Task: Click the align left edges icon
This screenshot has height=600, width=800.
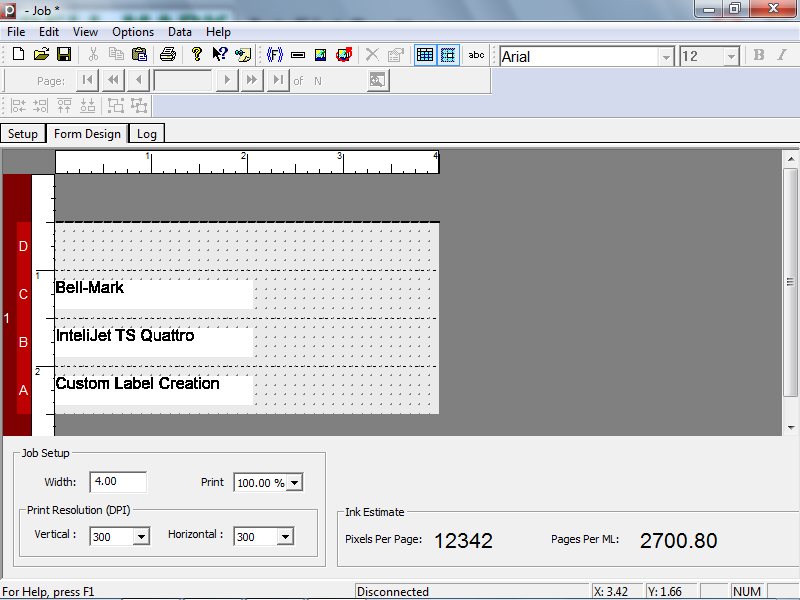Action: click(x=18, y=106)
